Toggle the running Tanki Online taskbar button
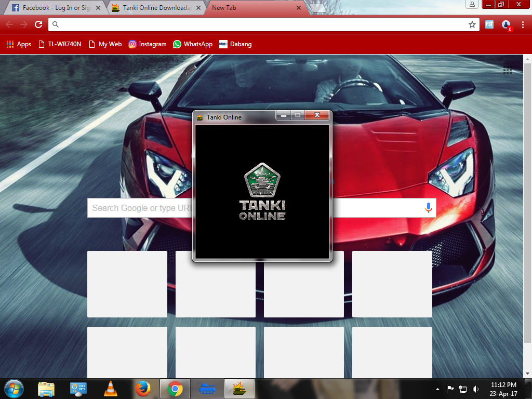 coord(239,389)
